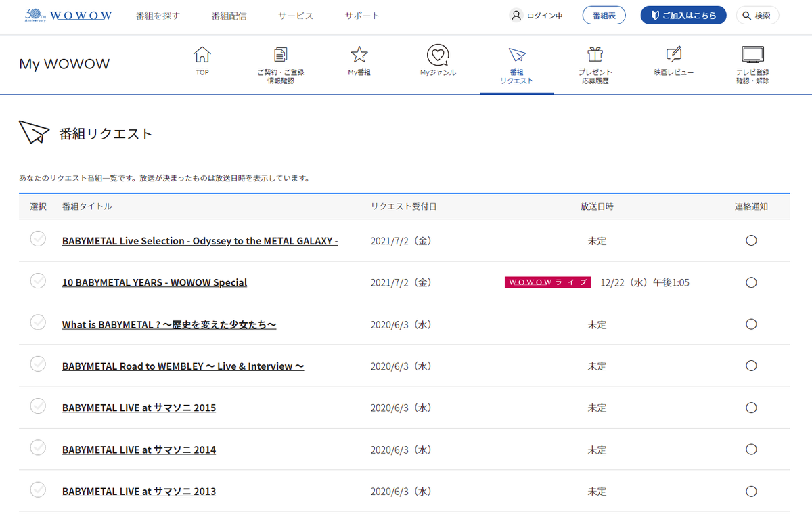The height and width of the screenshot is (524, 812).
Task: Click the ログイン中 user icon
Action: 516,15
